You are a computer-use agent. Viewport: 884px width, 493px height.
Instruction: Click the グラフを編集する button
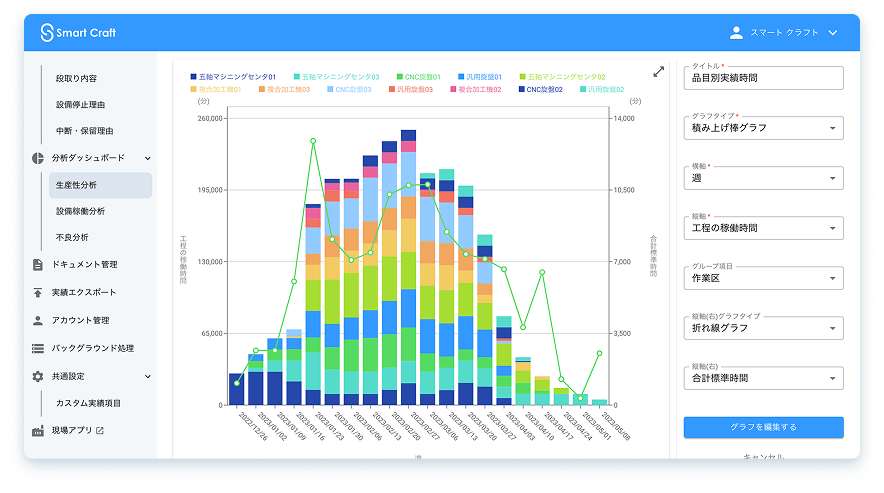(763, 427)
